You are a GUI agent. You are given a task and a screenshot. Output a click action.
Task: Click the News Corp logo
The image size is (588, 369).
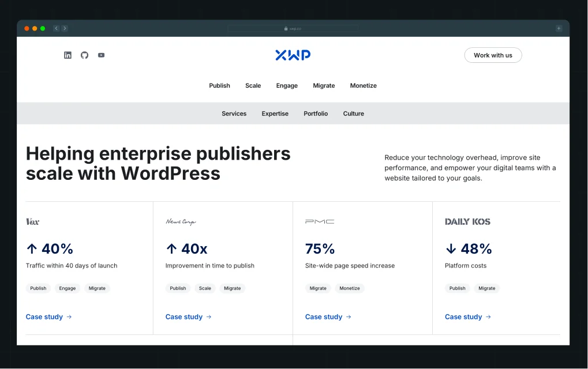(x=181, y=221)
